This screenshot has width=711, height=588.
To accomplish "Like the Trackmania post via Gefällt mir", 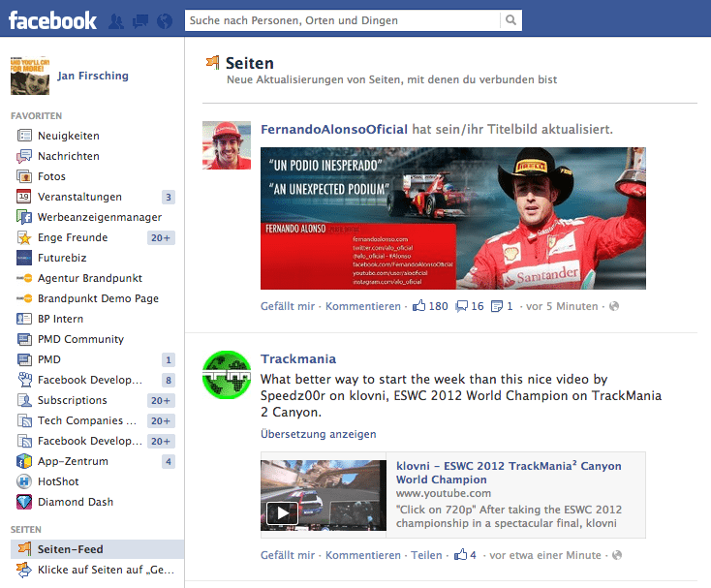I will tap(288, 555).
